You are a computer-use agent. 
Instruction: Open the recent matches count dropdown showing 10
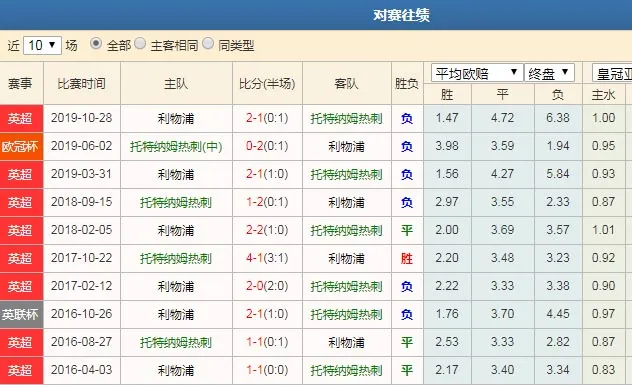coord(42,45)
